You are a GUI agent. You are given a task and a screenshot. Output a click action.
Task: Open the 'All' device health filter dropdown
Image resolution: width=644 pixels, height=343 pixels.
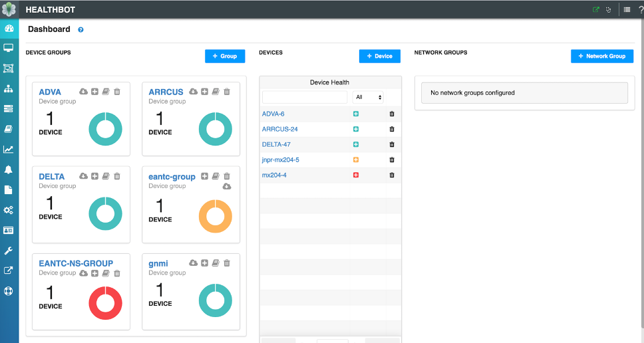[368, 97]
